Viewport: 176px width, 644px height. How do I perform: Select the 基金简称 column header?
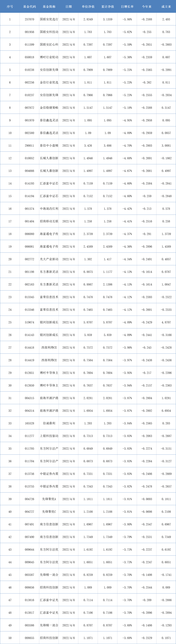pyautogui.click(x=49, y=6)
